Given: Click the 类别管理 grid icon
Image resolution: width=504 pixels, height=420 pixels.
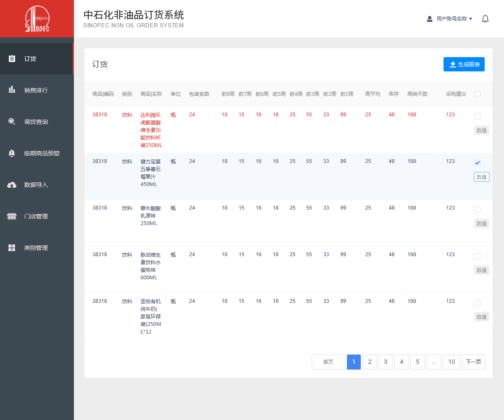Looking at the screenshot, I should click(x=12, y=248).
